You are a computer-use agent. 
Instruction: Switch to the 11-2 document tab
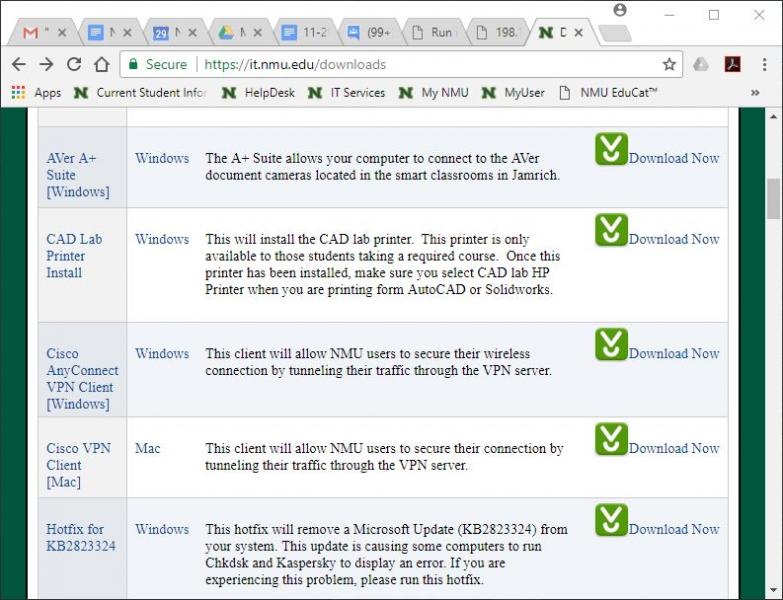(305, 32)
